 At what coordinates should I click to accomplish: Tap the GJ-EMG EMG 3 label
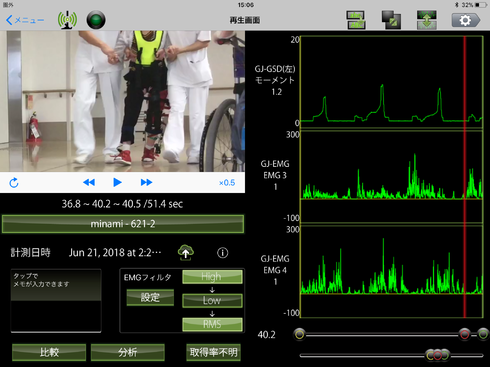coord(275,175)
